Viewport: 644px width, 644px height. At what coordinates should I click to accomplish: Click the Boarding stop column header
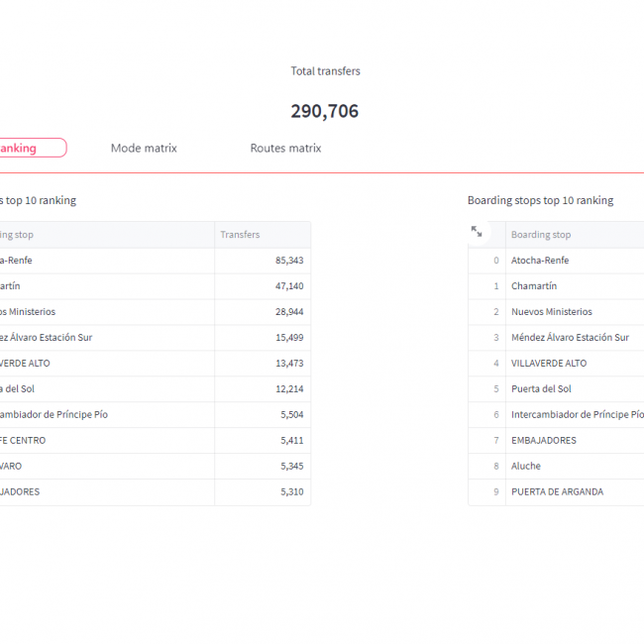541,235
